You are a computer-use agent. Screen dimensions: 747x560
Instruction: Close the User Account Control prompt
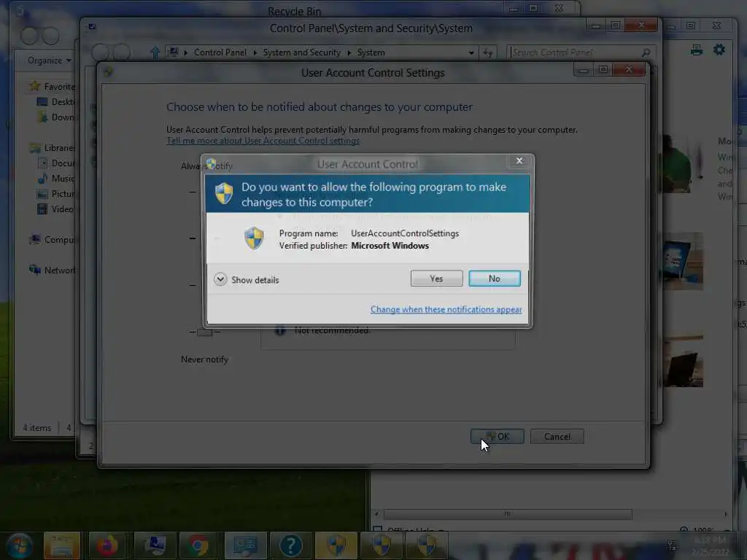pyautogui.click(x=519, y=161)
